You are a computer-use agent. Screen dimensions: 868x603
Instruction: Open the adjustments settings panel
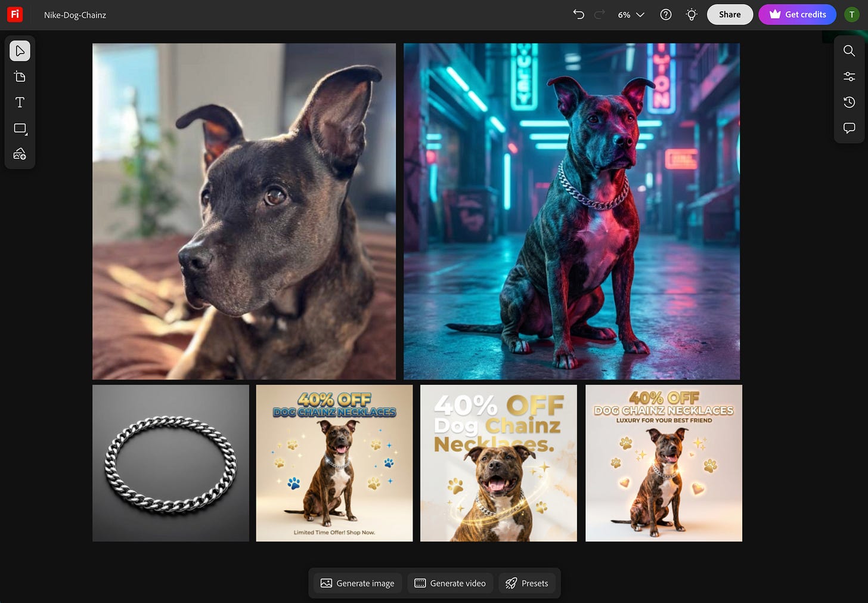(849, 76)
